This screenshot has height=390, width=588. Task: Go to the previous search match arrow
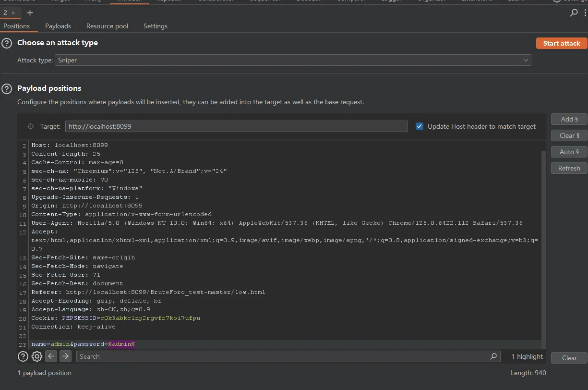coord(51,356)
